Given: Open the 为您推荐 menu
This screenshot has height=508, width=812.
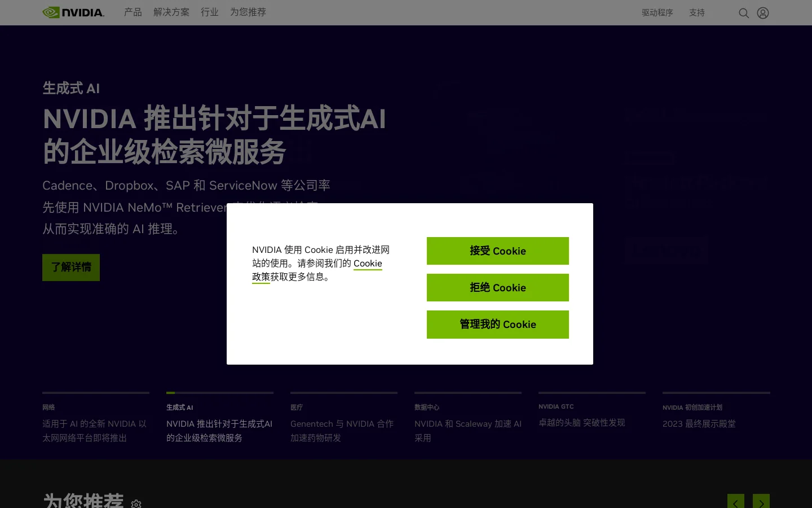Looking at the screenshot, I should [x=248, y=12].
